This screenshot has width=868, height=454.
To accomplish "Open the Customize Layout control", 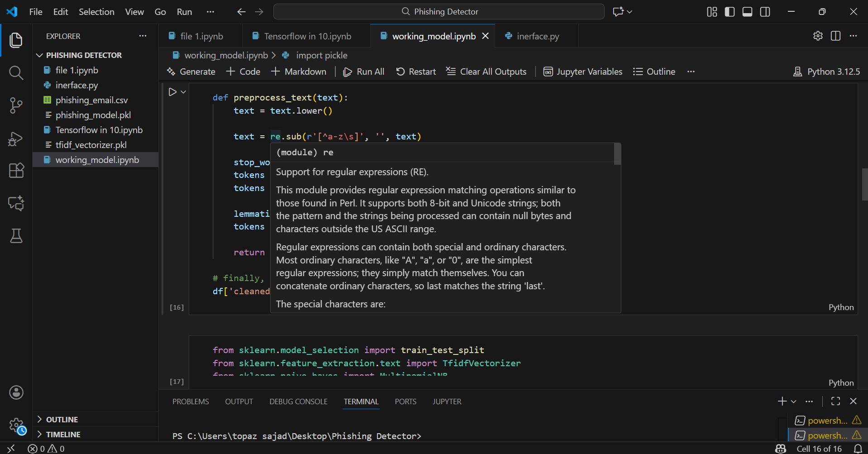I will (x=711, y=11).
